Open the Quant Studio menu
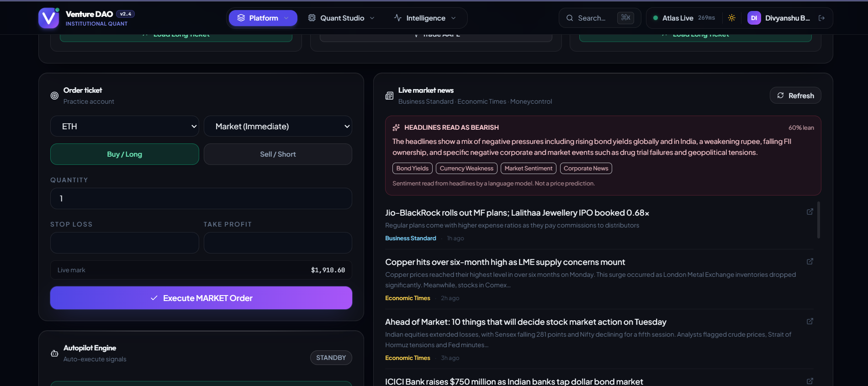Image resolution: width=868 pixels, height=386 pixels. pos(341,18)
